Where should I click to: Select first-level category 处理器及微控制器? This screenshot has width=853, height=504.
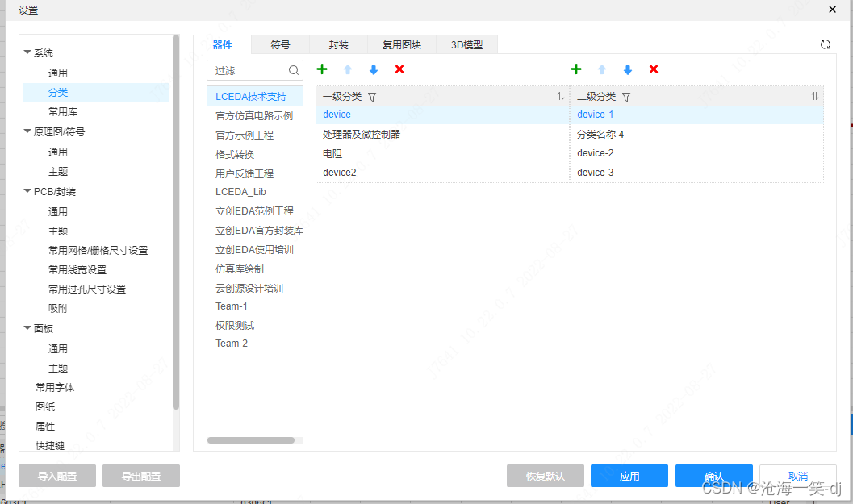(442, 134)
